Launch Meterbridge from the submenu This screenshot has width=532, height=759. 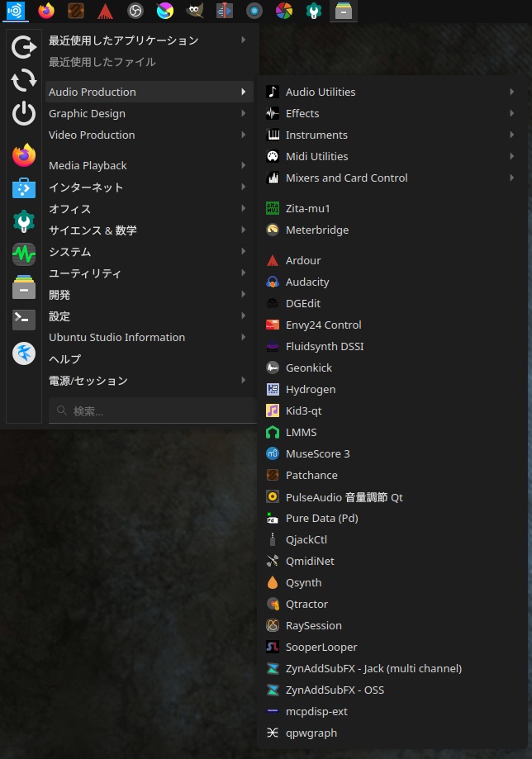click(392, 230)
